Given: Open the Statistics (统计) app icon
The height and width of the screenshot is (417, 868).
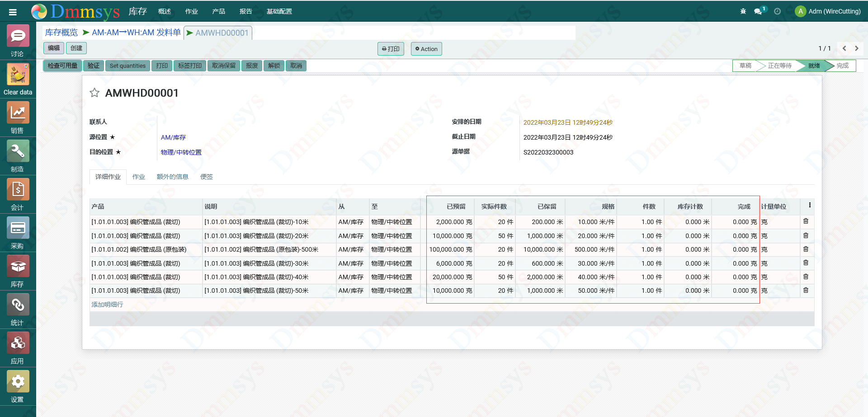Looking at the screenshot, I should pyautogui.click(x=18, y=305).
